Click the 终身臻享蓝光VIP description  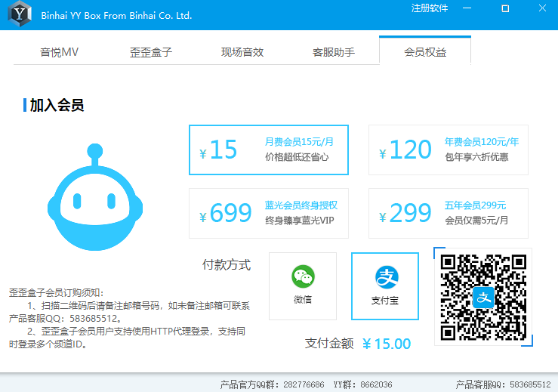300,221
